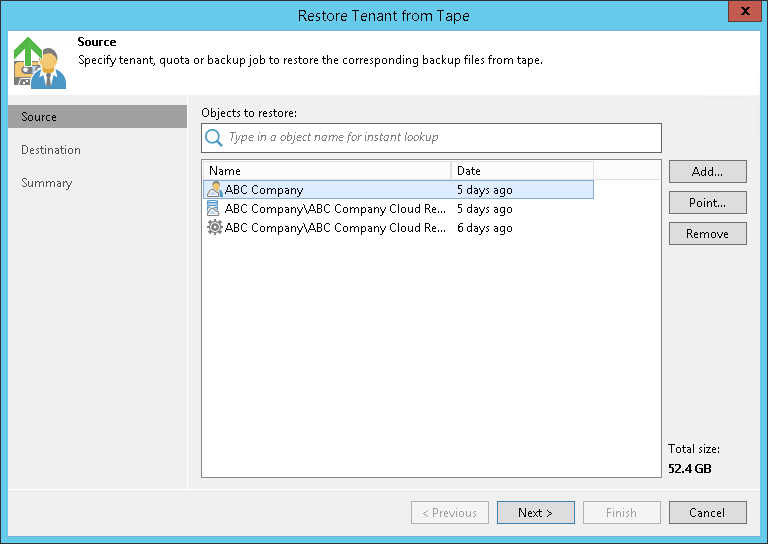Focus the object name lookup field
The width and height of the screenshot is (768, 544).
click(x=440, y=138)
